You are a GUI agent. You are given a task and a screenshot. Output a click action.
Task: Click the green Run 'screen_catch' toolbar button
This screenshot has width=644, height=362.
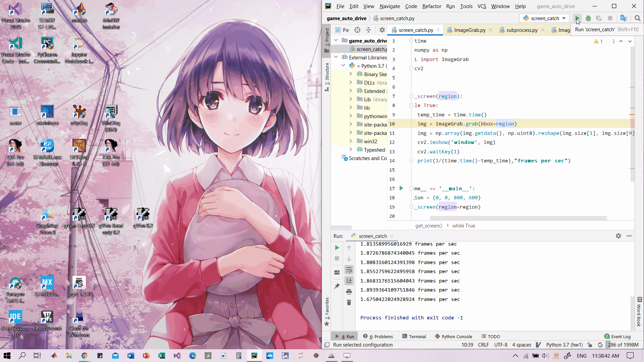577,18
